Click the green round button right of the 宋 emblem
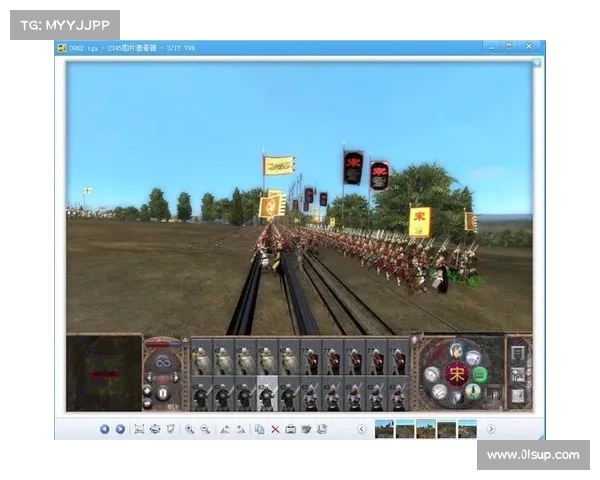This screenshot has height=480, width=600. tap(480, 374)
